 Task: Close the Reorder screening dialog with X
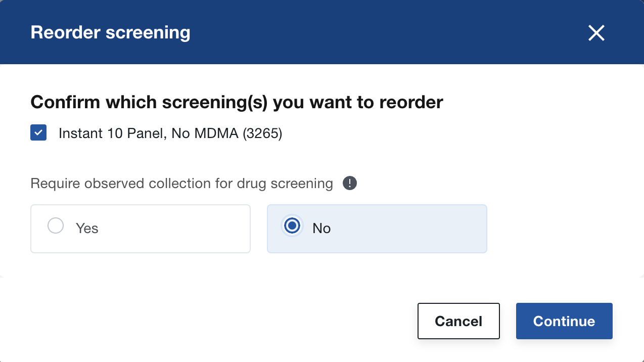(596, 33)
